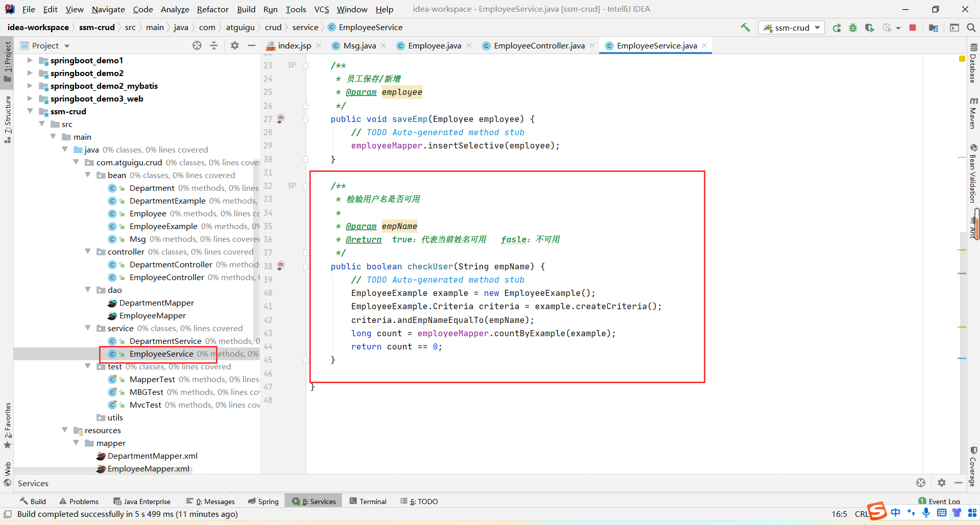The height and width of the screenshot is (525, 980).
Task: Click the method marker icon on line 38
Action: click(x=281, y=265)
